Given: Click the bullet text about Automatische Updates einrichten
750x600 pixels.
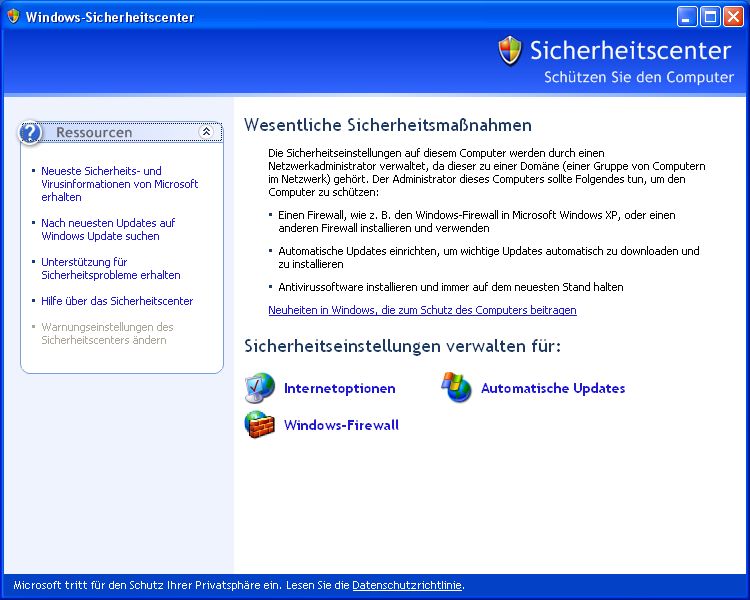Looking at the screenshot, I should 489,257.
